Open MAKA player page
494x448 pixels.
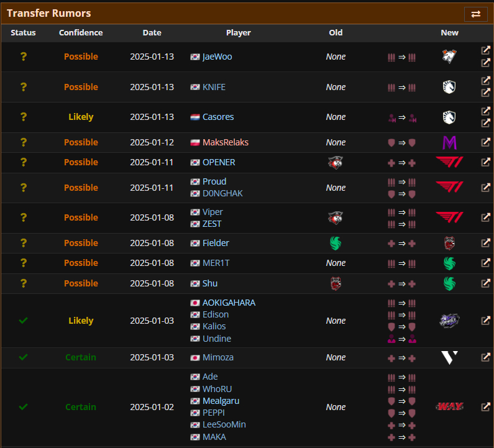pos(214,437)
